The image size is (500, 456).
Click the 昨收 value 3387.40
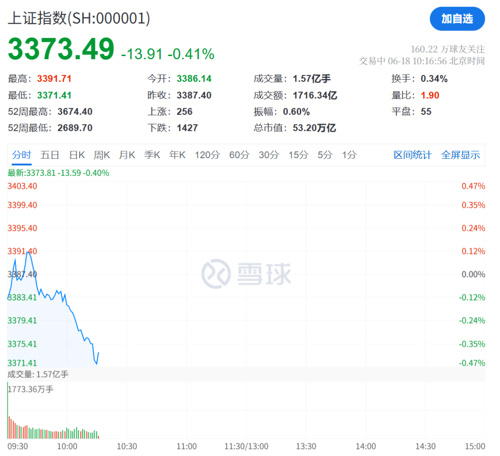(194, 95)
